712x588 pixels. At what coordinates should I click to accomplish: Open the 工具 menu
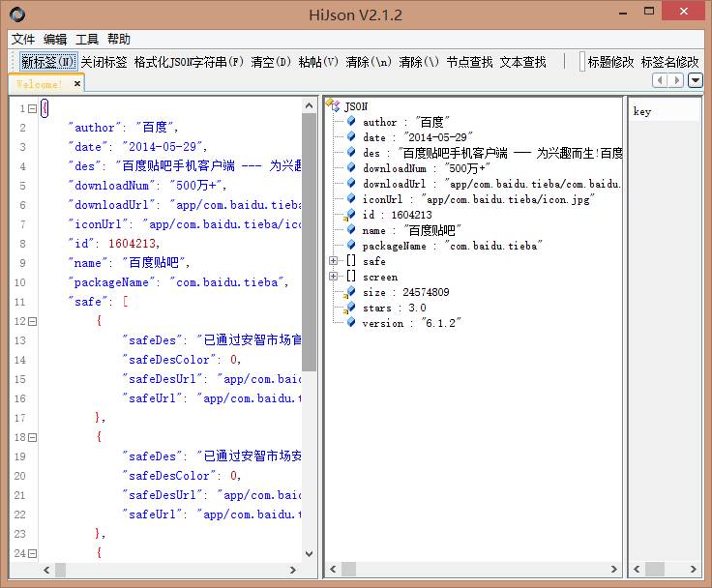coord(87,39)
